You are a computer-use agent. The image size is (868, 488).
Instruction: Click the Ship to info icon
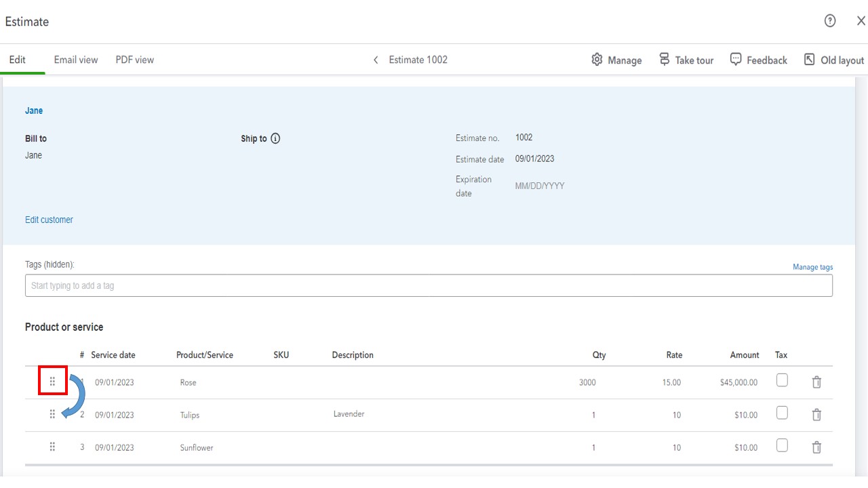pos(275,138)
